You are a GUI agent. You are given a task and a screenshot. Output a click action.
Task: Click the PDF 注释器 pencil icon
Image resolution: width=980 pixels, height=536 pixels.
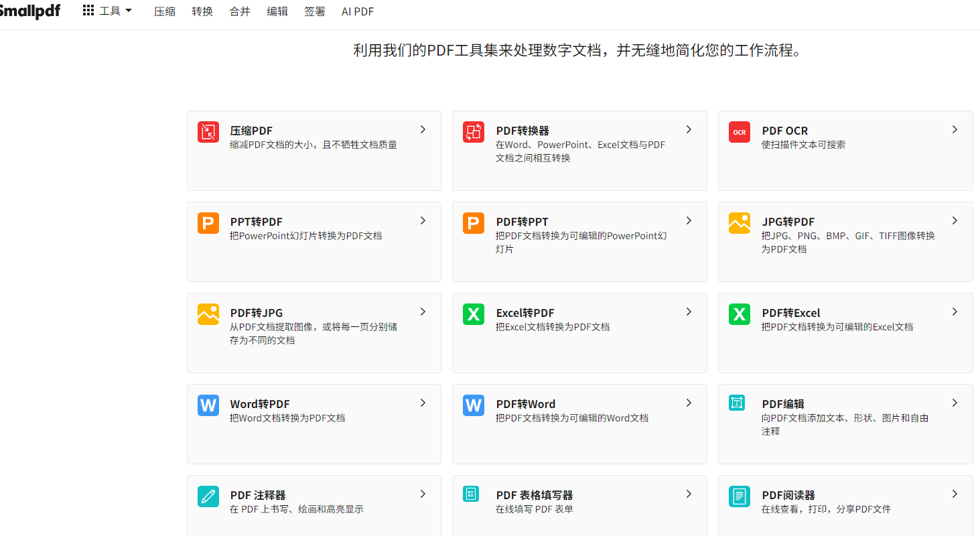(208, 496)
